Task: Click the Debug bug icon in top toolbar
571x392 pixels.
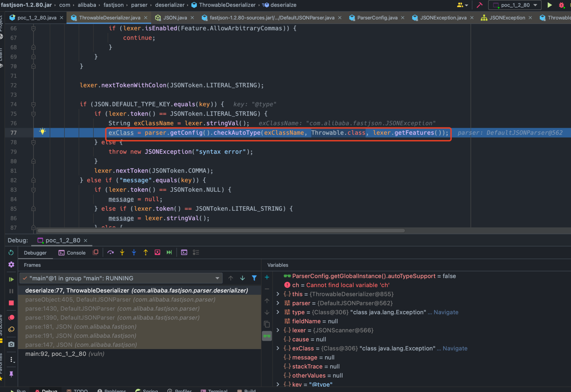Action: [x=561, y=5]
